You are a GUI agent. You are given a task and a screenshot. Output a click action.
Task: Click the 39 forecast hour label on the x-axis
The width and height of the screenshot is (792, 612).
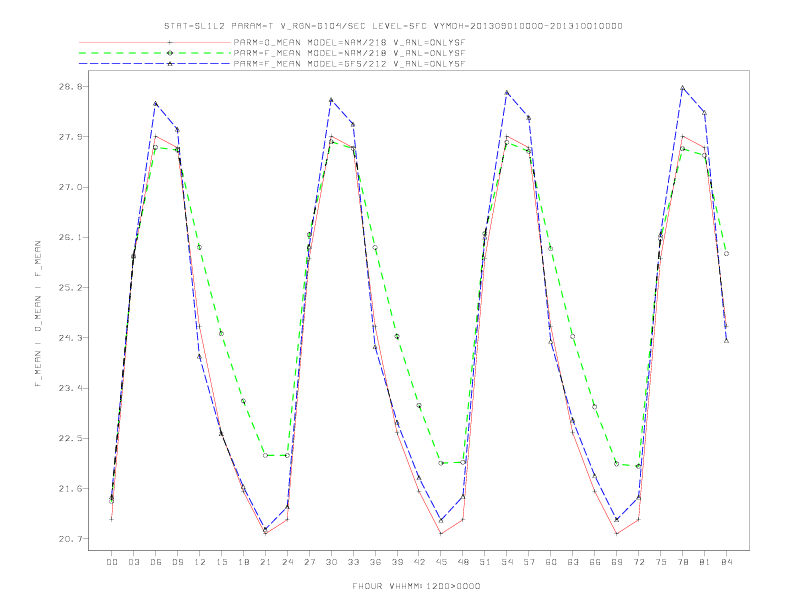click(397, 562)
